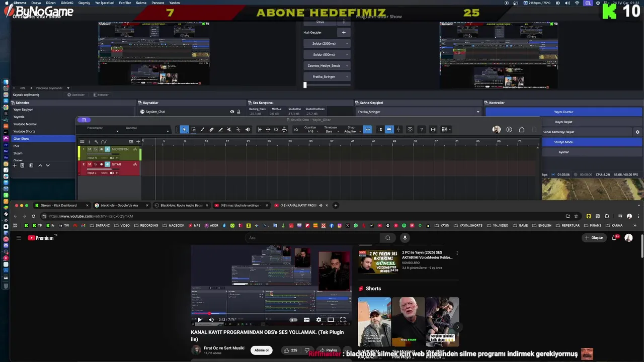Screen dimensions: 644x362
Task: Toggle visibility eye of Saydam_Chat source
Action: point(232,112)
